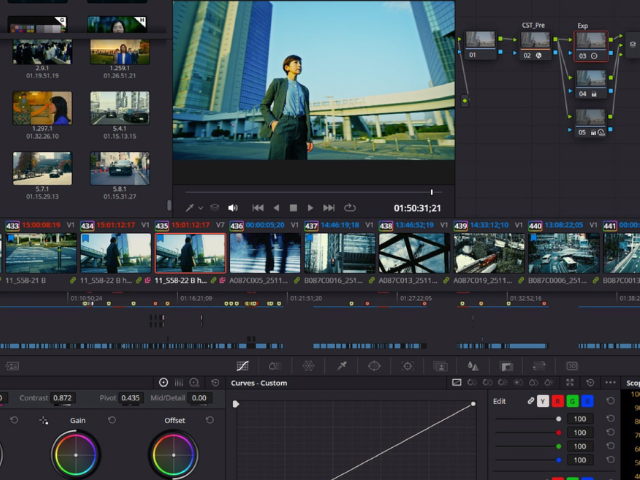Select clip 436 thumbnail
The height and width of the screenshot is (480, 640).
click(x=265, y=253)
